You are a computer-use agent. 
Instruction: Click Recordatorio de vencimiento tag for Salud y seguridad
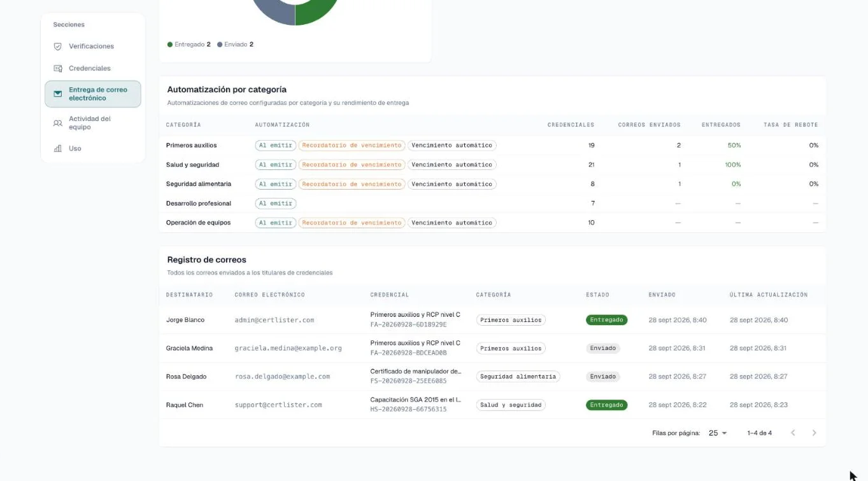(x=352, y=165)
